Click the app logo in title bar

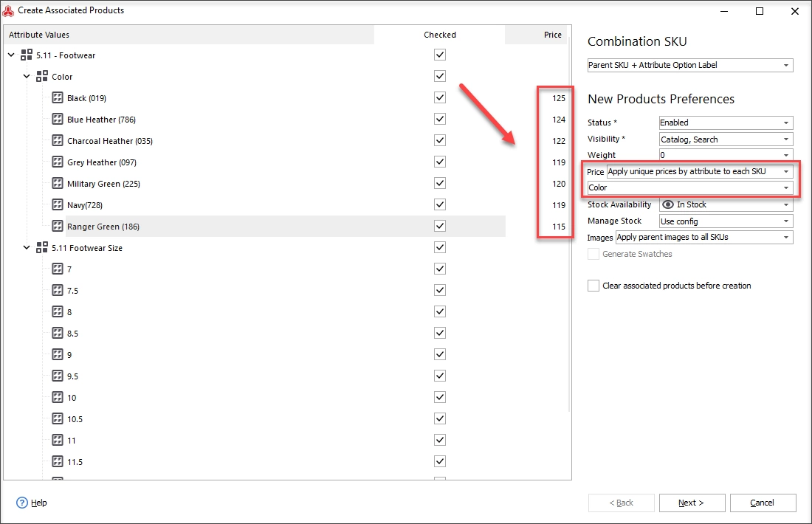pyautogui.click(x=8, y=10)
